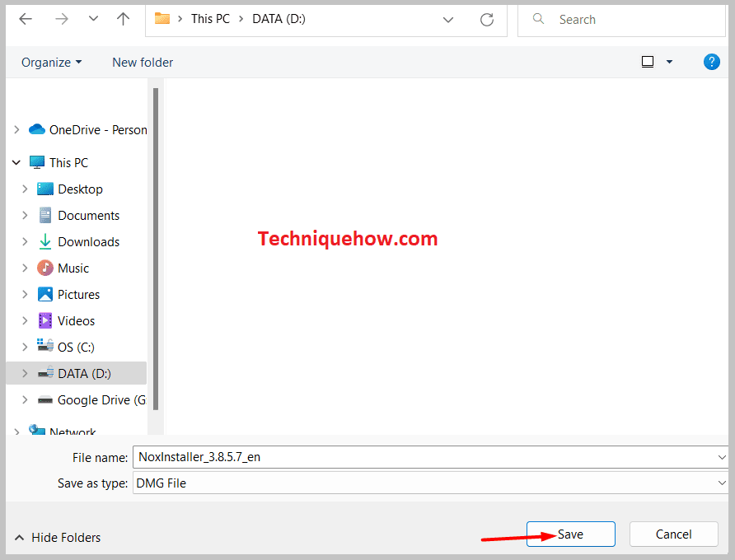Expand the DATA (D:) drive node
This screenshot has height=560, width=735.
pyautogui.click(x=25, y=374)
